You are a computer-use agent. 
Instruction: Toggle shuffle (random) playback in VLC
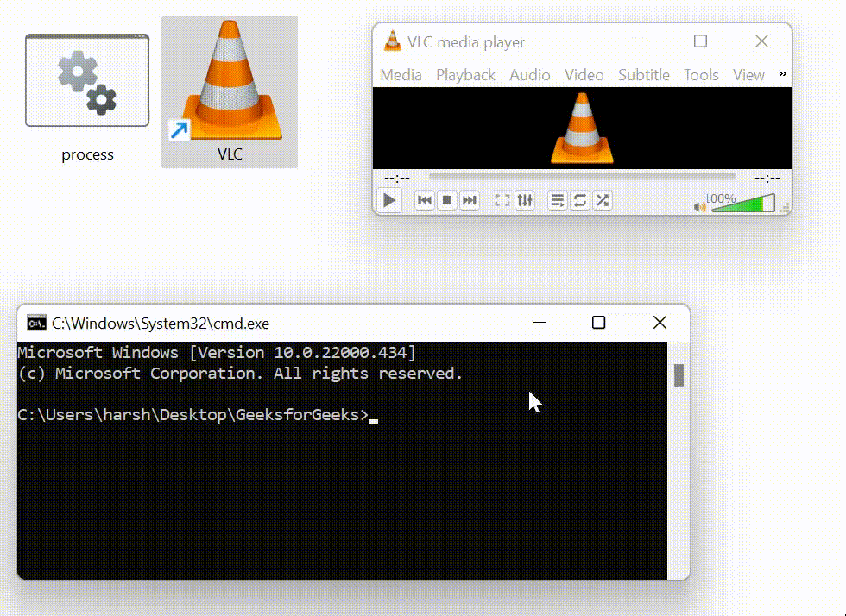click(x=603, y=201)
